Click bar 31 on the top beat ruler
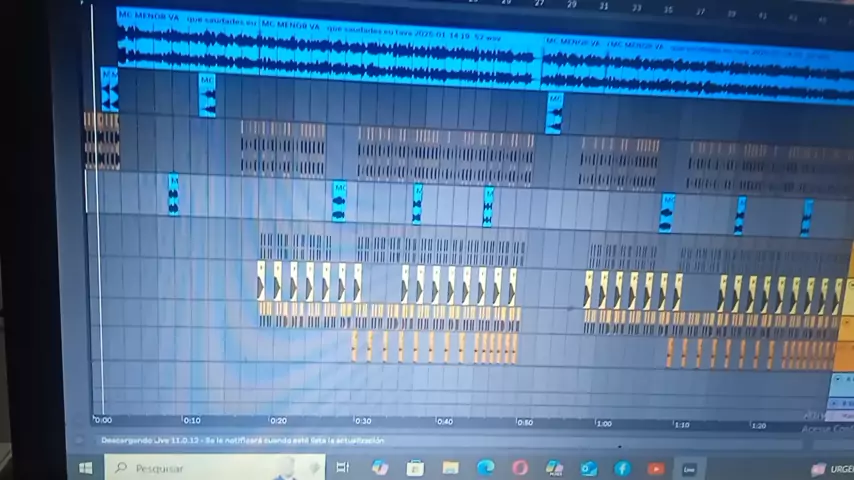 [x=604, y=6]
